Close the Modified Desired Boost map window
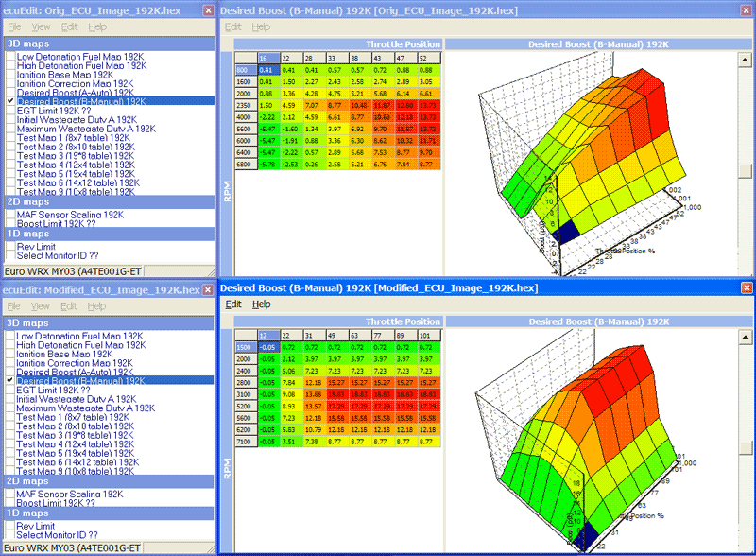The height and width of the screenshot is (556, 756). (747, 288)
